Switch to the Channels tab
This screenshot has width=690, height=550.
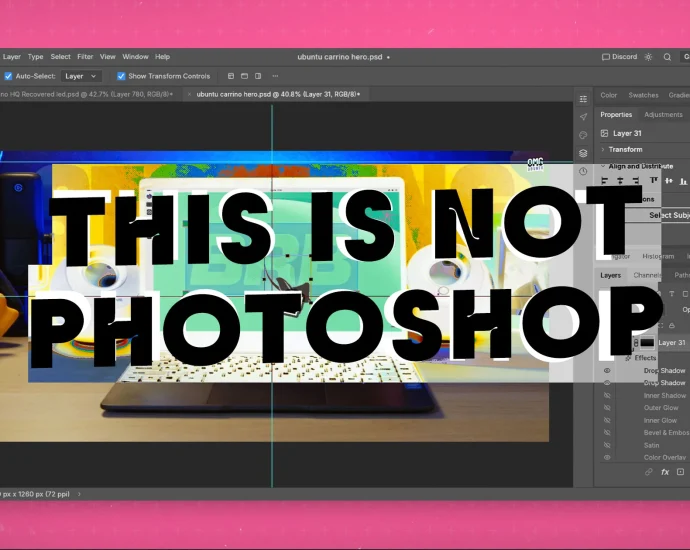coord(647,275)
